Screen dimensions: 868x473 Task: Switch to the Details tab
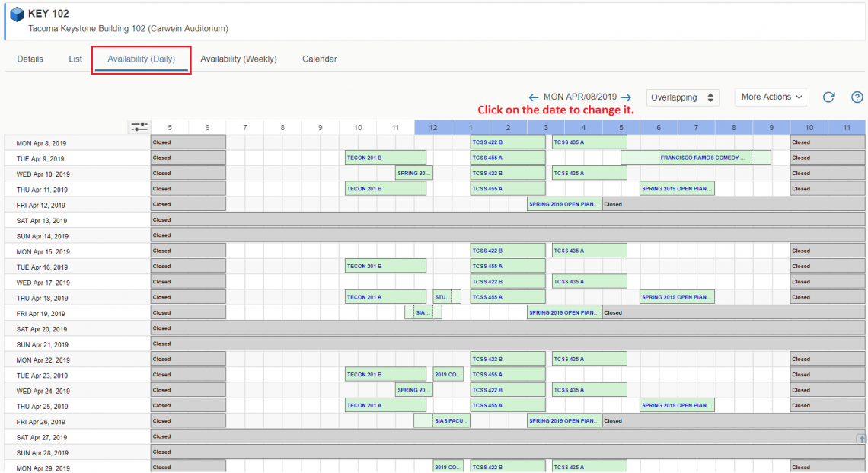coord(30,59)
